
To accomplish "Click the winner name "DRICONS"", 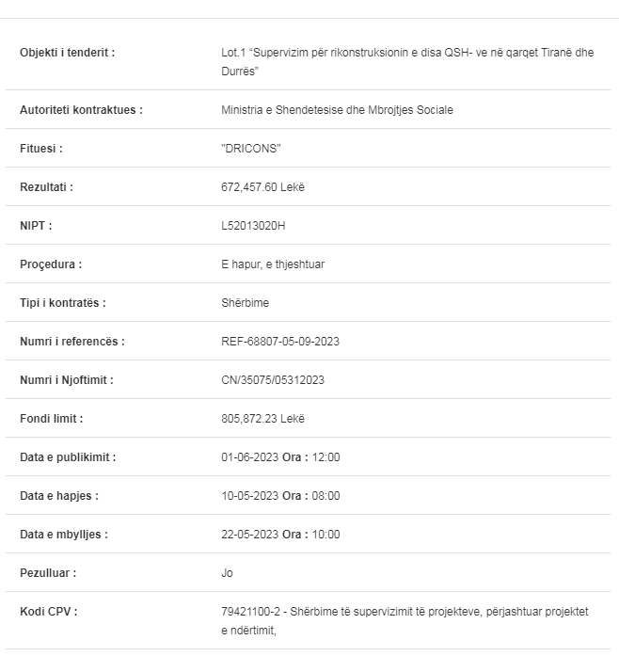I will click(250, 149).
